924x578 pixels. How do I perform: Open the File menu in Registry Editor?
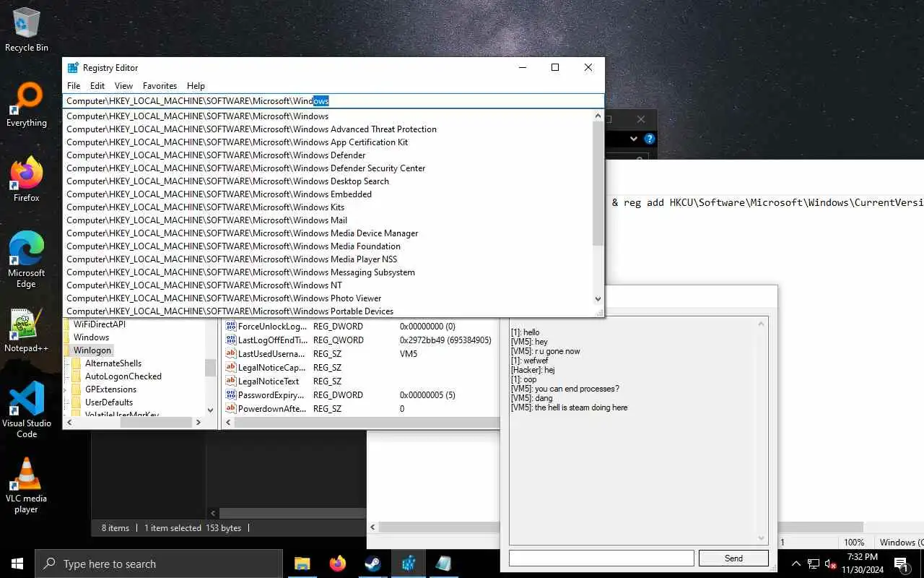[x=74, y=85]
